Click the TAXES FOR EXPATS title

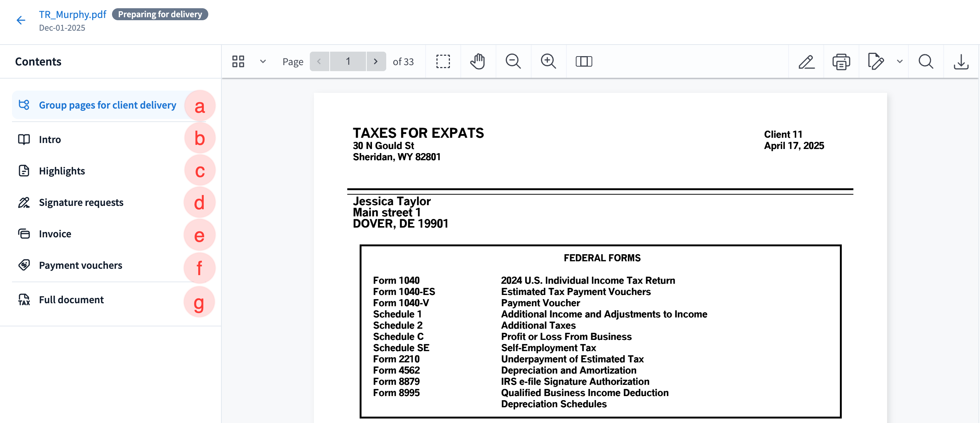click(418, 133)
